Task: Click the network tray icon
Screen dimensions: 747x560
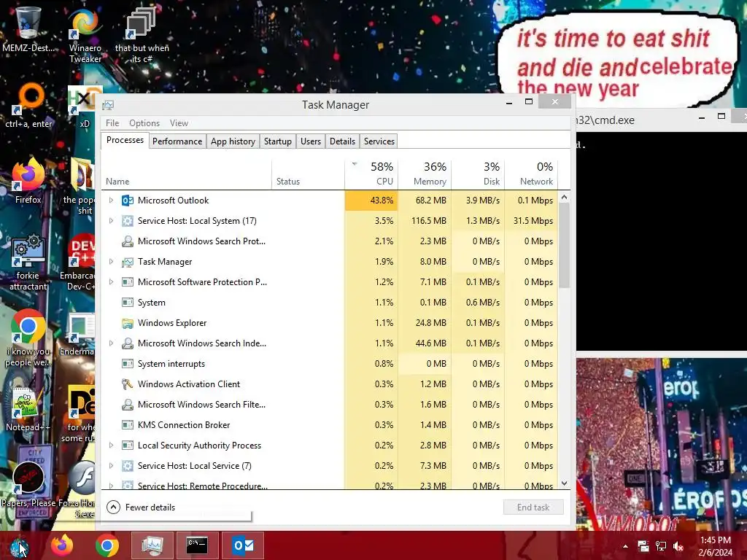Action: (x=661, y=546)
